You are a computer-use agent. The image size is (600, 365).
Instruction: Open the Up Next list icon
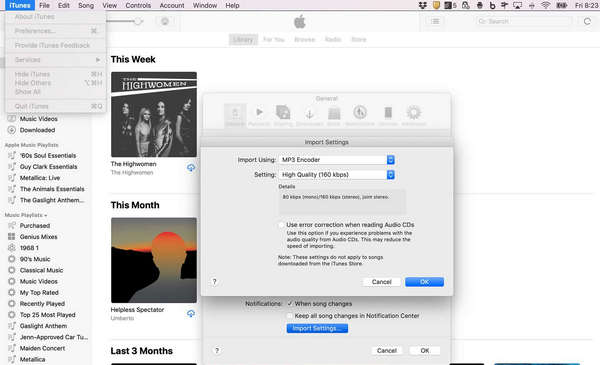coord(435,21)
